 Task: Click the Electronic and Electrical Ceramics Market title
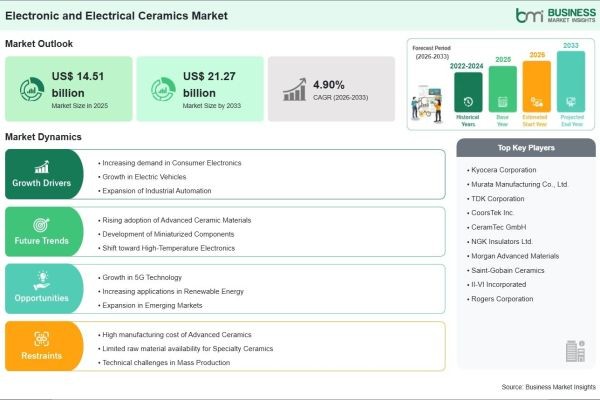(116, 16)
